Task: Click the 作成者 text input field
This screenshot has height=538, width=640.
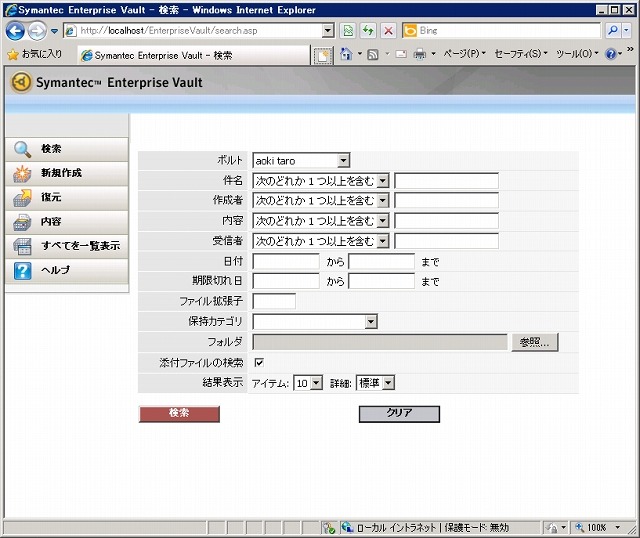Action: pos(447,200)
